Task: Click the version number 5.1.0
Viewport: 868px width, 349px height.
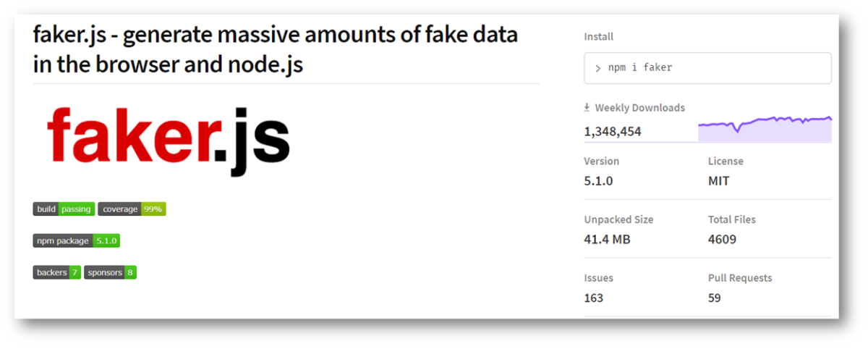Action: 598,181
